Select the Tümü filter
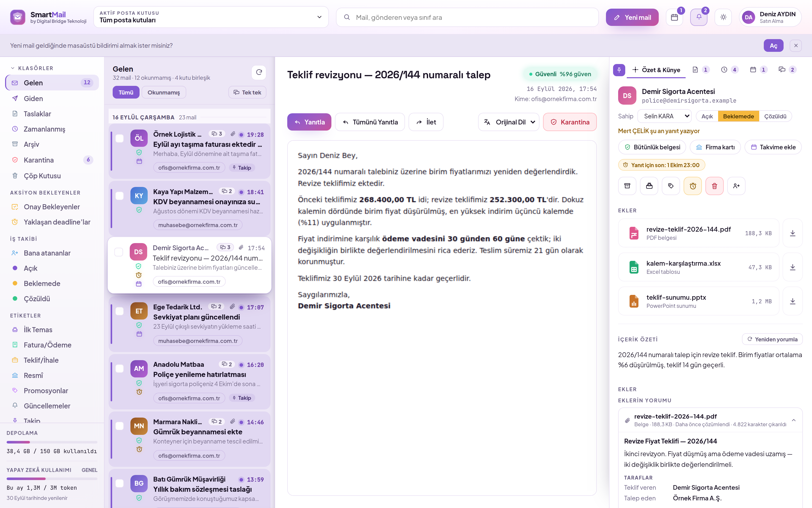The width and height of the screenshot is (812, 508). click(x=126, y=92)
